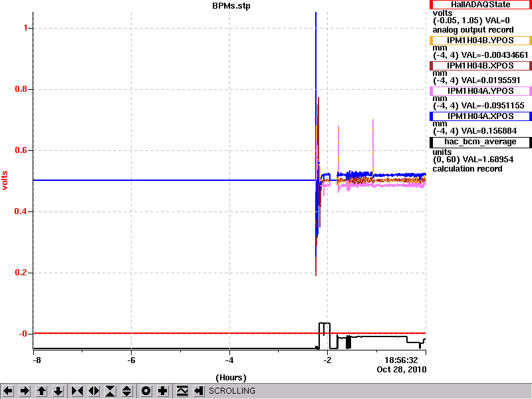Click the (Hours) x-axis label

click(x=231, y=378)
